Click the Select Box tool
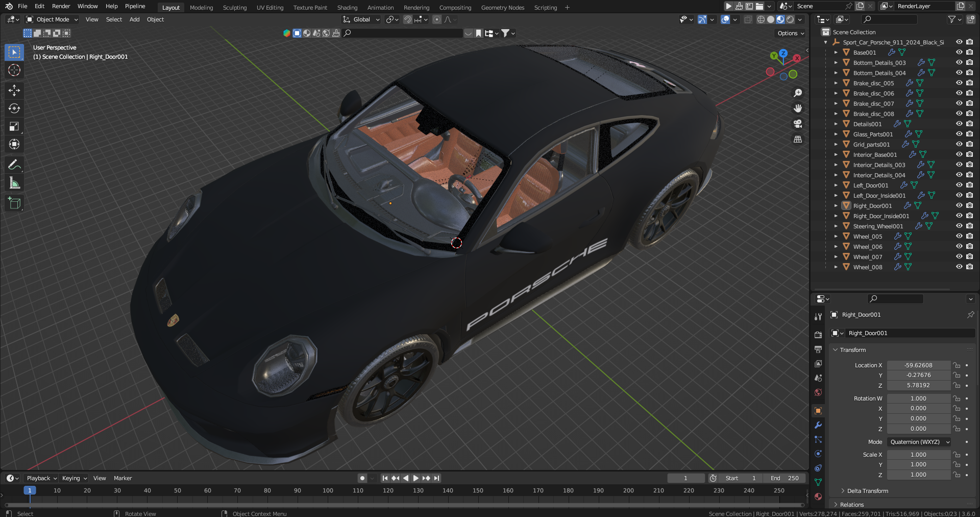980x517 pixels. 14,52
